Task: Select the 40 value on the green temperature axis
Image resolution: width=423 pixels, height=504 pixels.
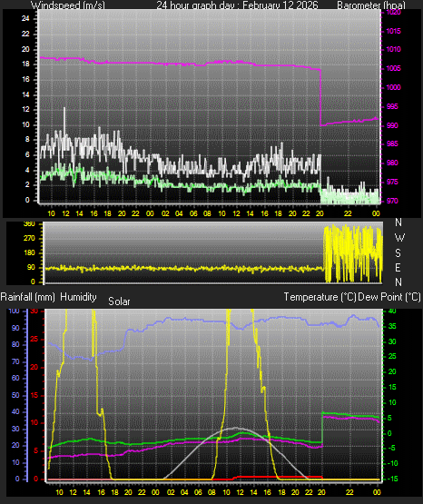Action: tap(392, 311)
